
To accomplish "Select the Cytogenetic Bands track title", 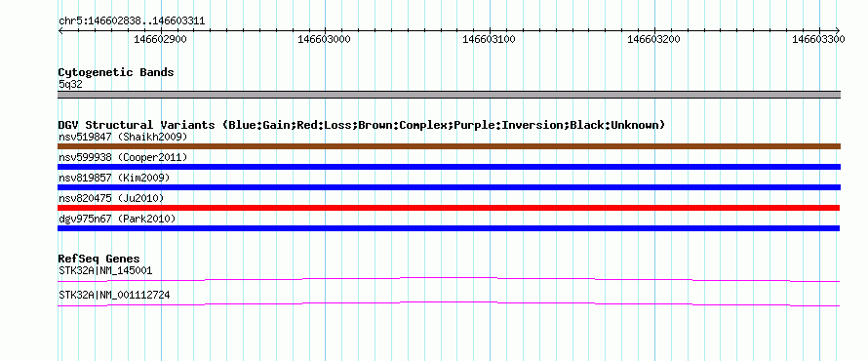I will pyautogui.click(x=116, y=72).
